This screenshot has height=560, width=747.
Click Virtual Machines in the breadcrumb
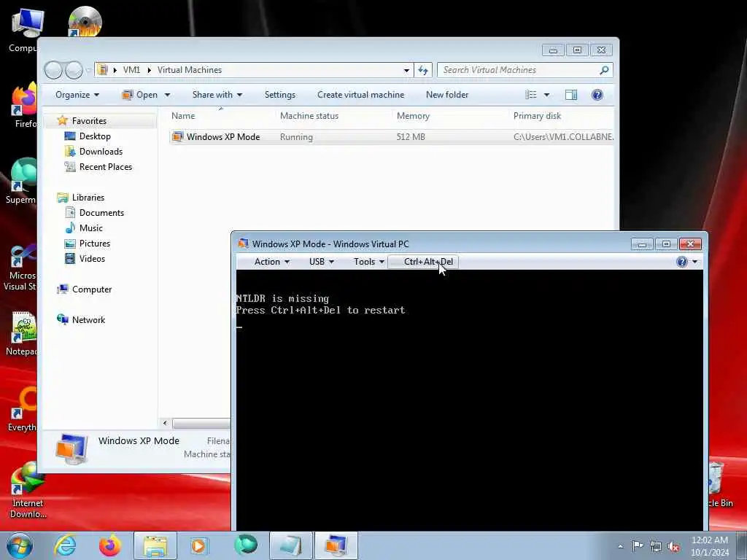pos(190,70)
